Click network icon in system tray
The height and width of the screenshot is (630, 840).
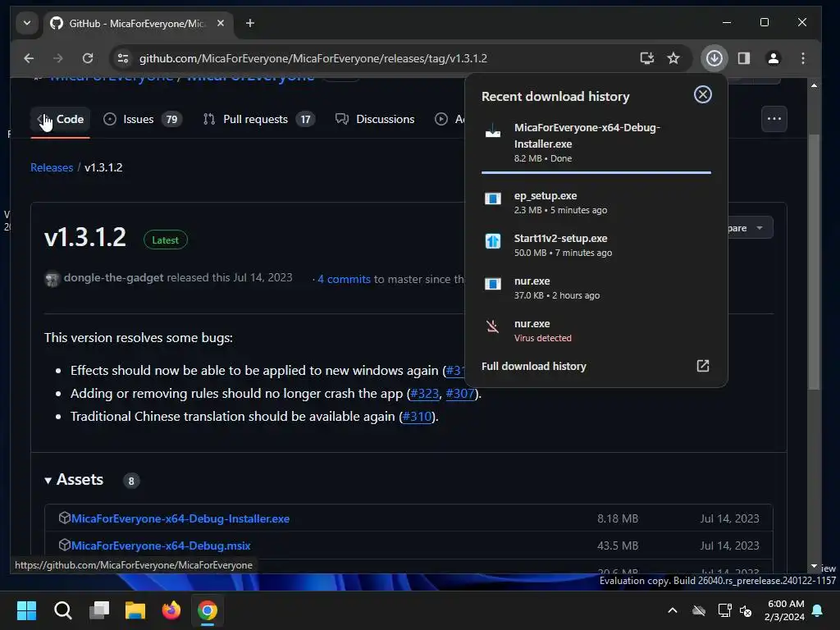(724, 610)
